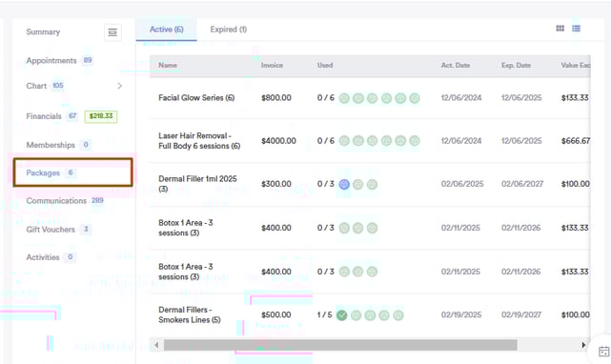Click the $800.00 invoice amount
The height and width of the screenshot is (364, 611).
click(x=276, y=98)
